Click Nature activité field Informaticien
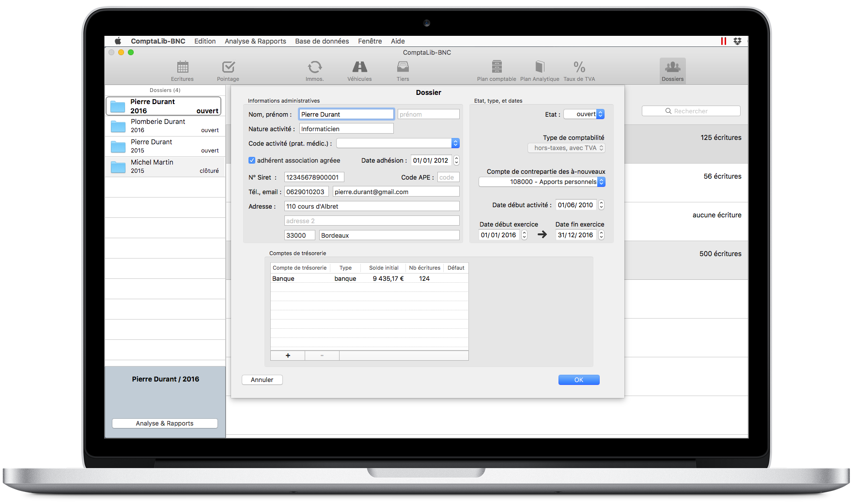The height and width of the screenshot is (504, 853). (x=346, y=129)
